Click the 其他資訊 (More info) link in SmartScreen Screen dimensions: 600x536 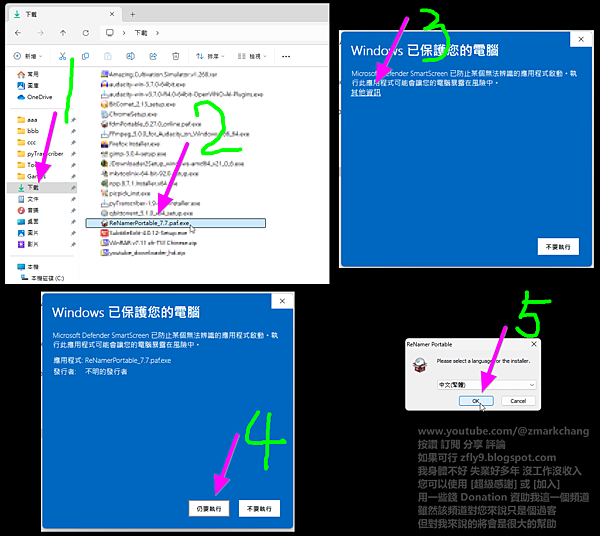366,92
